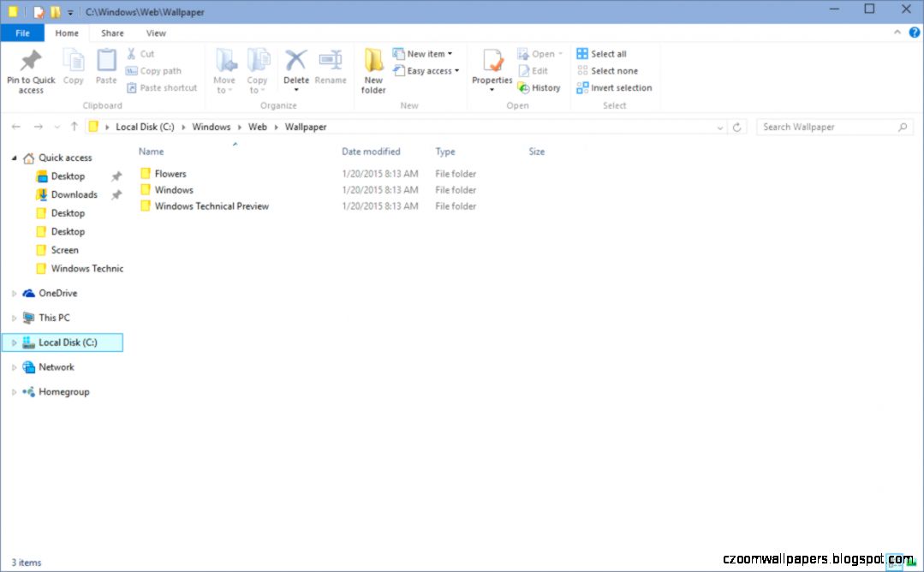Click the Paste icon
Screen dimensions: 924x572
105,64
